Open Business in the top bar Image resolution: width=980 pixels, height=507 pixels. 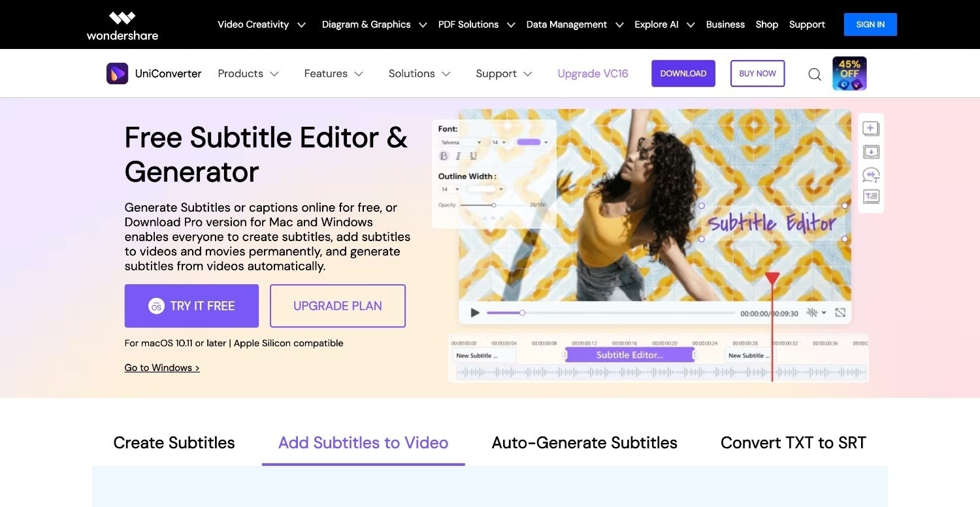(x=725, y=25)
